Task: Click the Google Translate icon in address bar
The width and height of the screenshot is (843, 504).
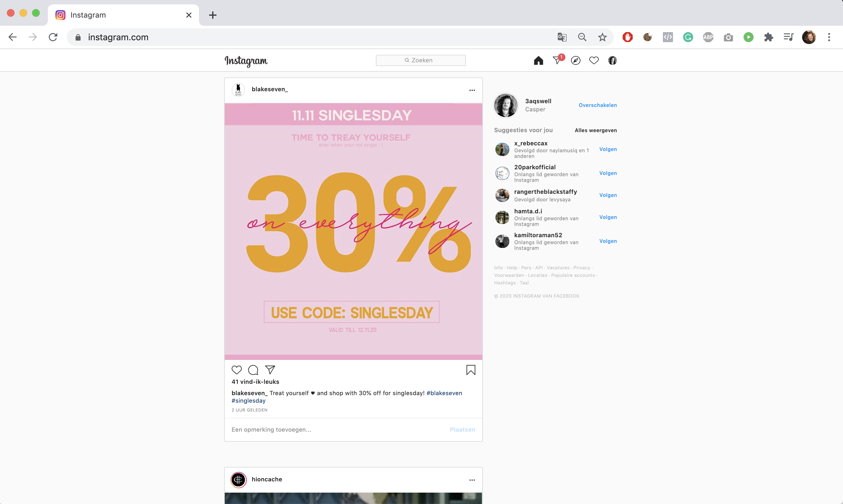Action: tap(562, 37)
